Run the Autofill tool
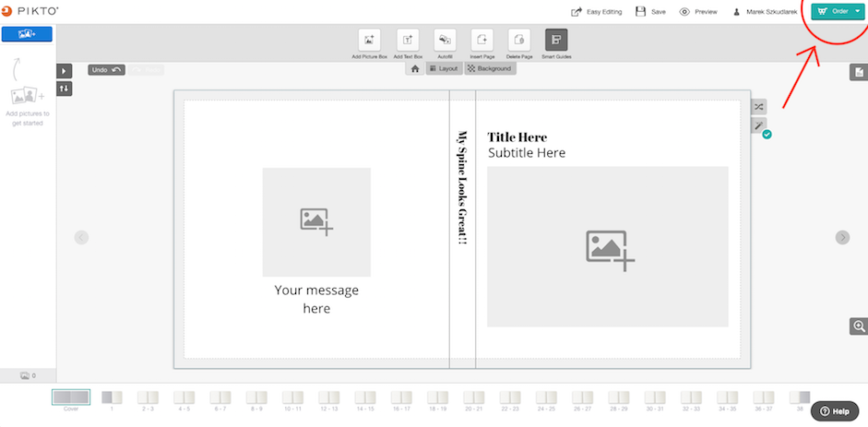 pos(446,40)
